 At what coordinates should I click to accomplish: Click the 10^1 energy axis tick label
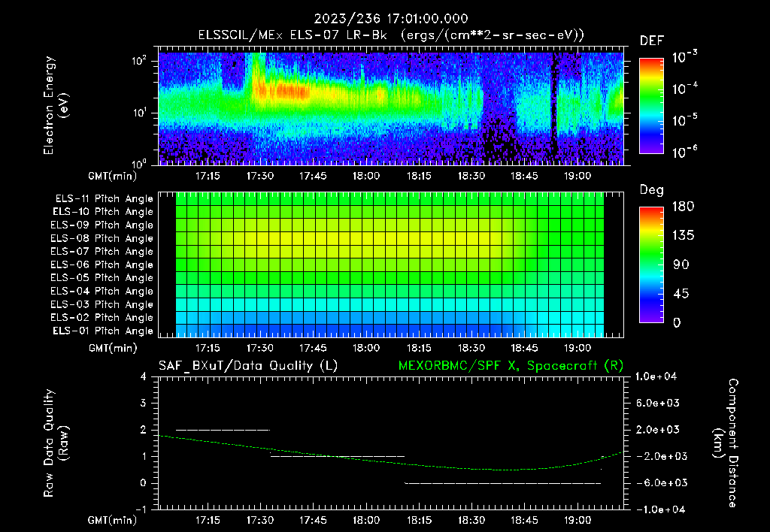tap(139, 113)
